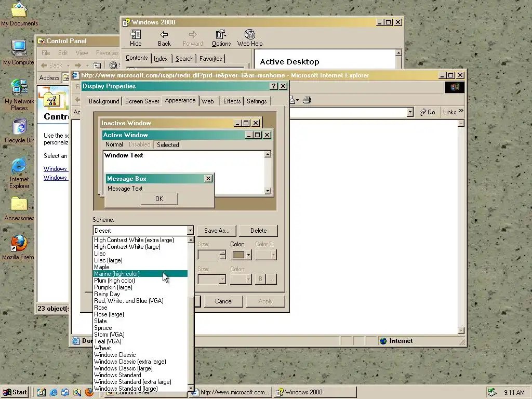The height and width of the screenshot is (399, 532).
Task: Open the Contents tab in help window
Action: (x=137, y=58)
